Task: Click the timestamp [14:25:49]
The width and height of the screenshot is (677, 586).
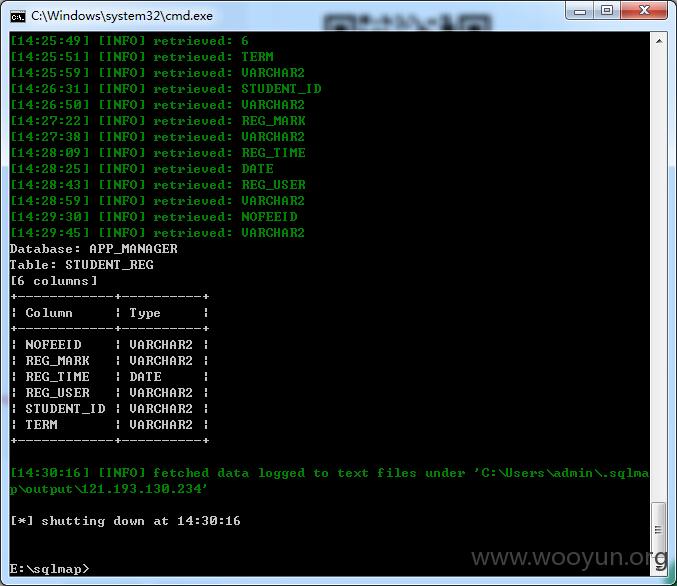Action: (50, 41)
